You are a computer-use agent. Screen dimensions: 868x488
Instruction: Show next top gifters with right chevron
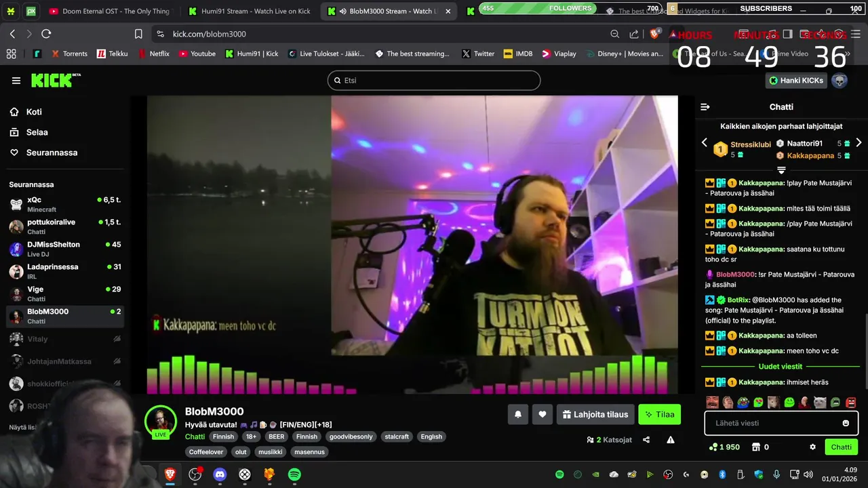click(859, 142)
